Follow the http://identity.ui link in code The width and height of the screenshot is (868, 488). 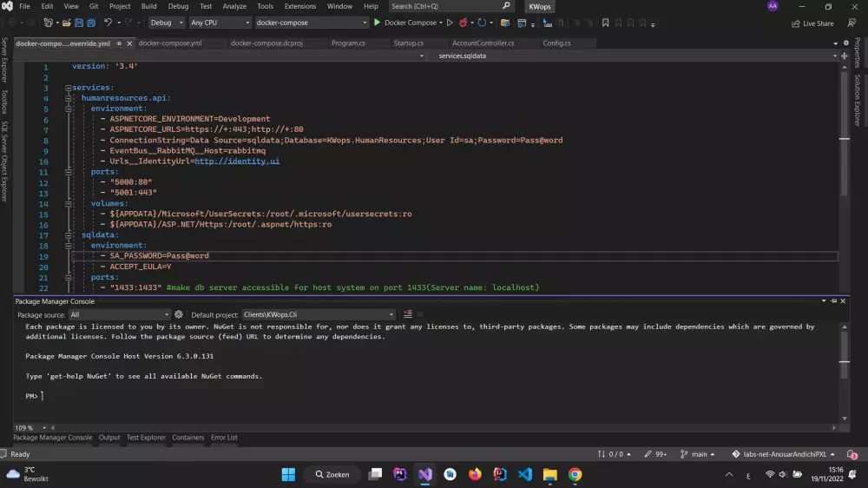(237, 161)
